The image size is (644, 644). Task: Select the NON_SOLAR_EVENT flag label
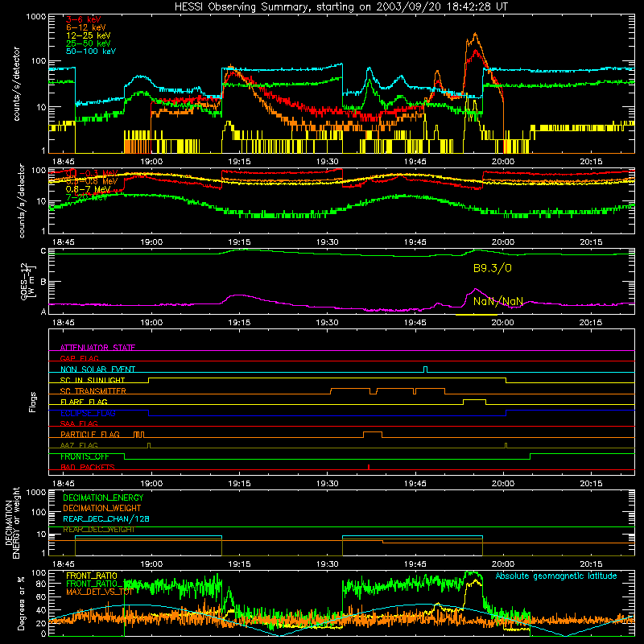coord(97,369)
